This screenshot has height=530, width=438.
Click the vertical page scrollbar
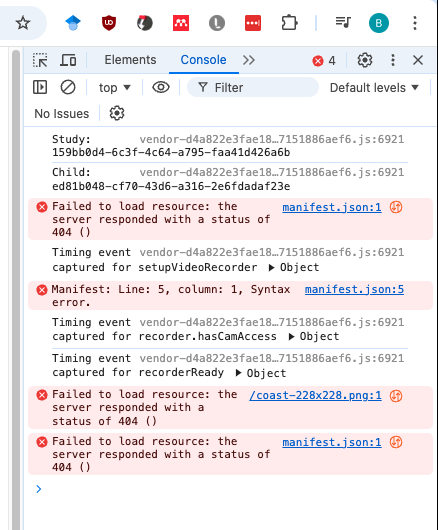(x=16, y=290)
